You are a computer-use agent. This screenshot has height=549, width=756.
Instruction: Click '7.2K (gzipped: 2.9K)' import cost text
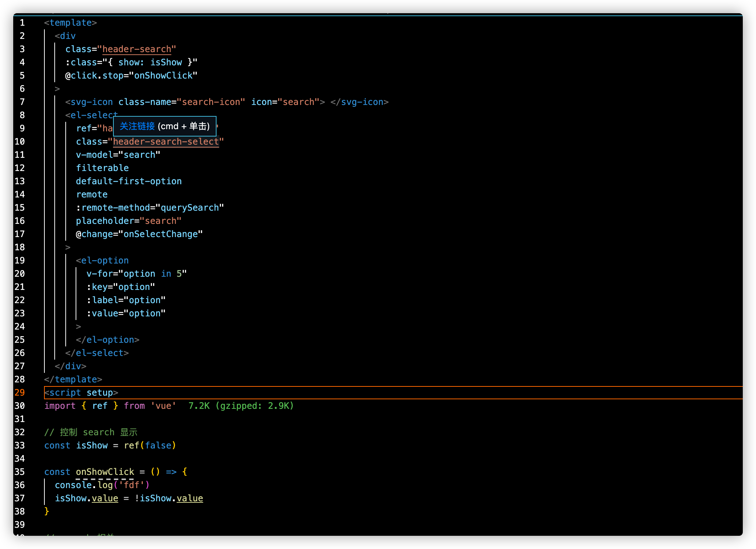click(x=241, y=406)
